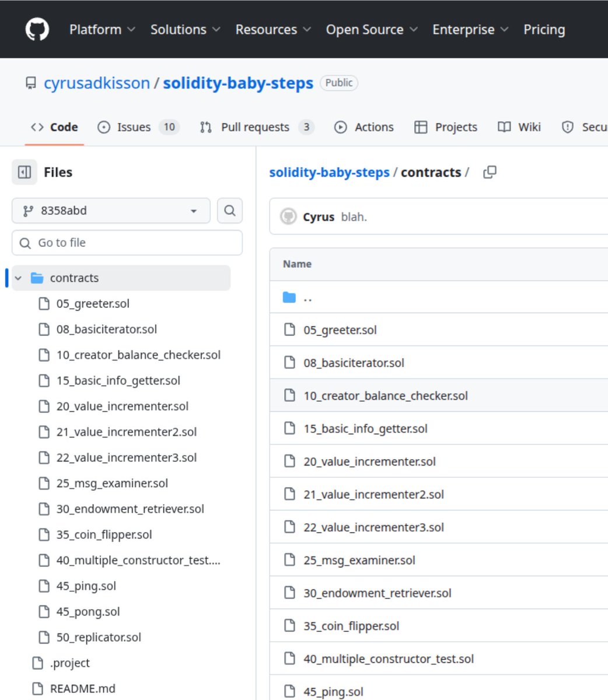Open the Issues tab
The height and width of the screenshot is (700, 608).
click(x=138, y=127)
